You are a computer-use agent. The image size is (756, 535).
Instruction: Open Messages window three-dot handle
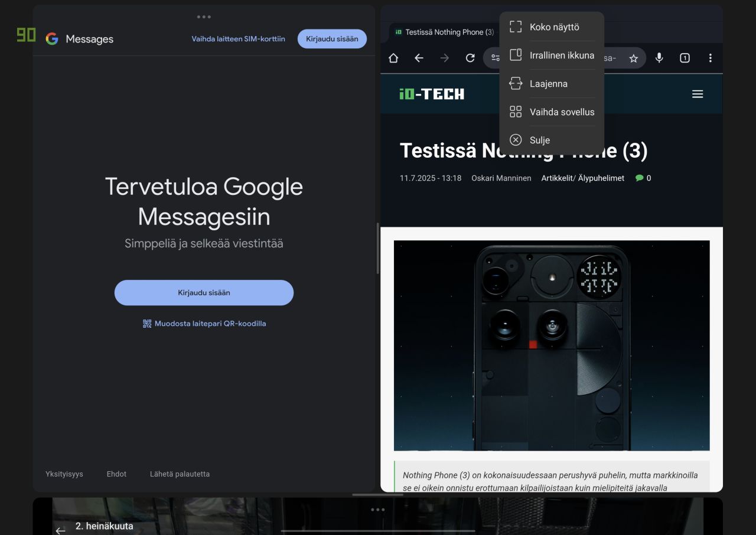[x=204, y=17]
